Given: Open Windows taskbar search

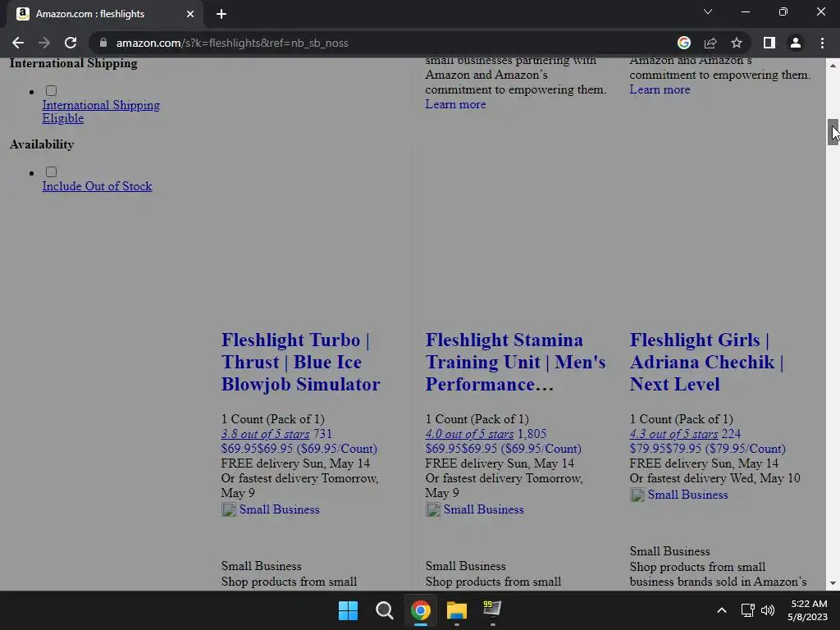Looking at the screenshot, I should [x=384, y=610].
